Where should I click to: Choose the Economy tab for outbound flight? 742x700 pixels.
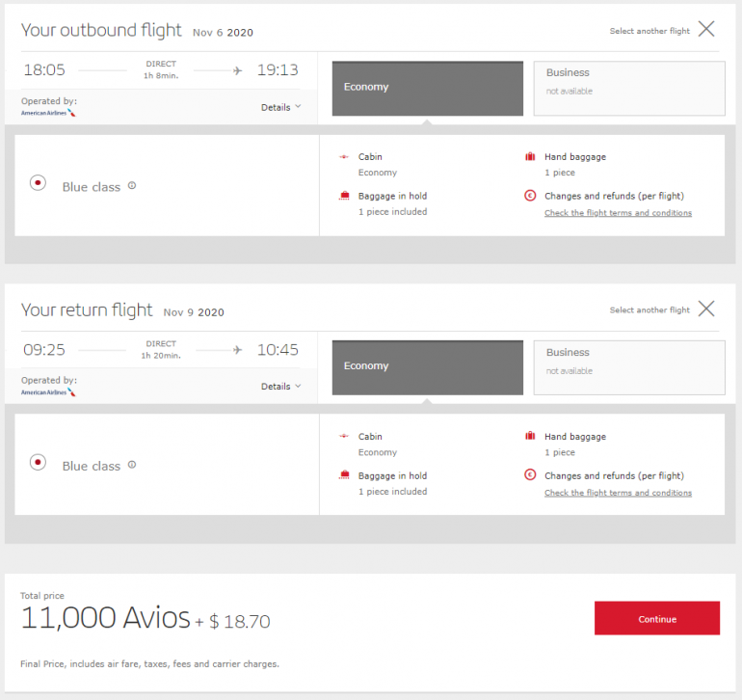pos(427,89)
